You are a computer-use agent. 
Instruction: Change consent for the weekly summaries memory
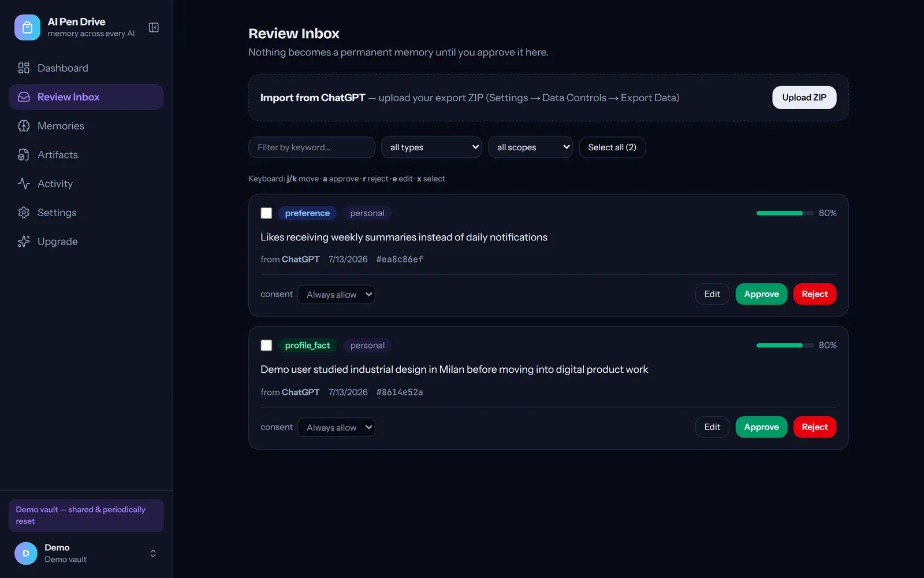[336, 295]
